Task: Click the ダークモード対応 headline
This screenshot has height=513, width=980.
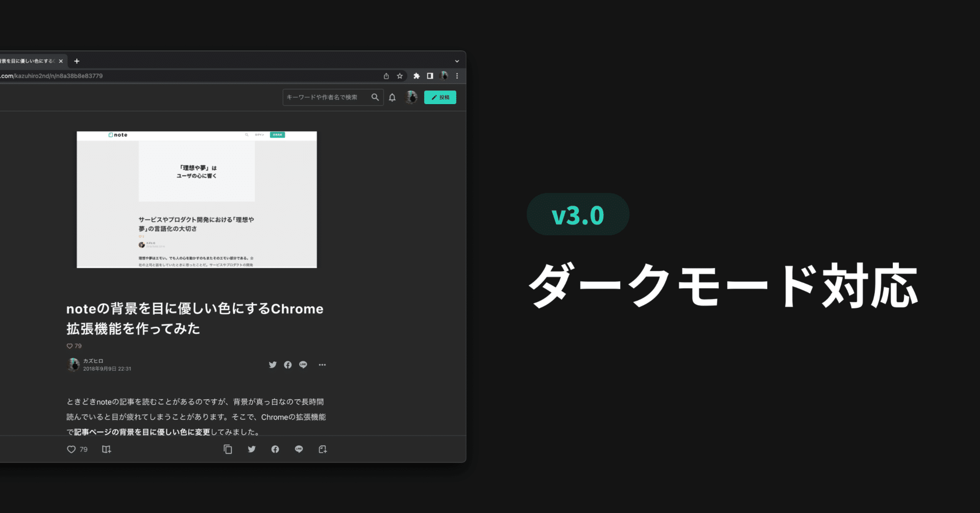Action: 723,285
